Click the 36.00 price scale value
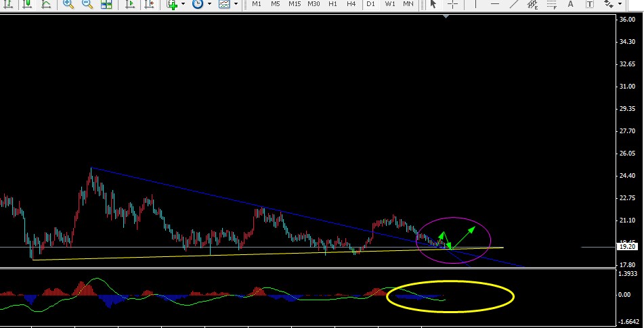Image resolution: width=644 pixels, height=328 pixels. 628,20
